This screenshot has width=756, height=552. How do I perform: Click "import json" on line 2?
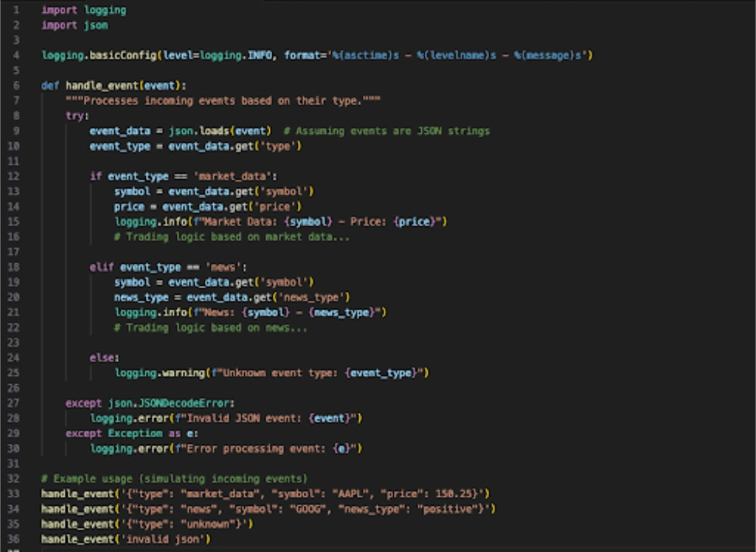click(75, 25)
